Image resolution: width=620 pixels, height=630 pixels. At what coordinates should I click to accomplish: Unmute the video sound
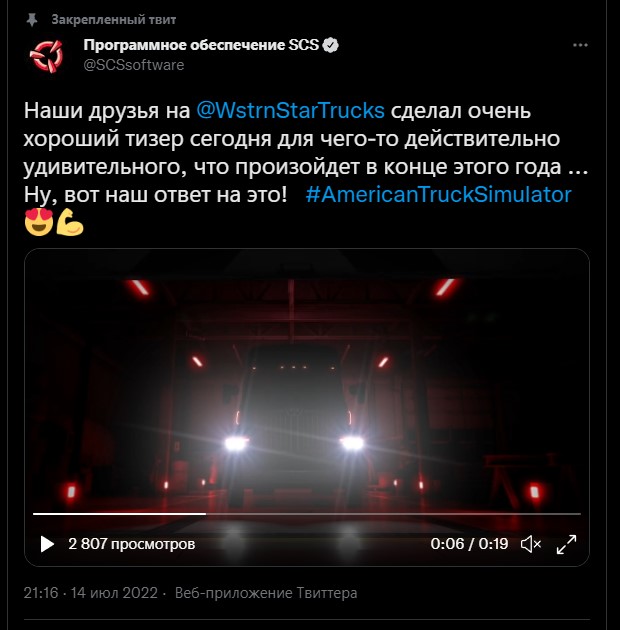click(531, 544)
